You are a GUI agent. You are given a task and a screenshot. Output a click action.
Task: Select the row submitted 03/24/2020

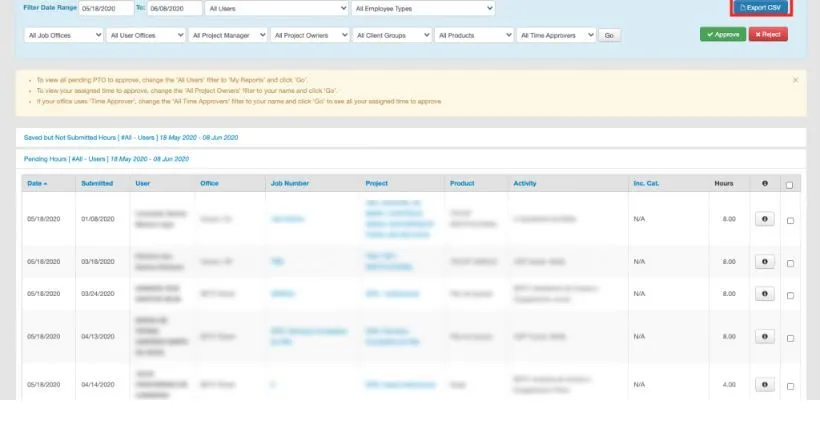pyautogui.click(x=790, y=295)
